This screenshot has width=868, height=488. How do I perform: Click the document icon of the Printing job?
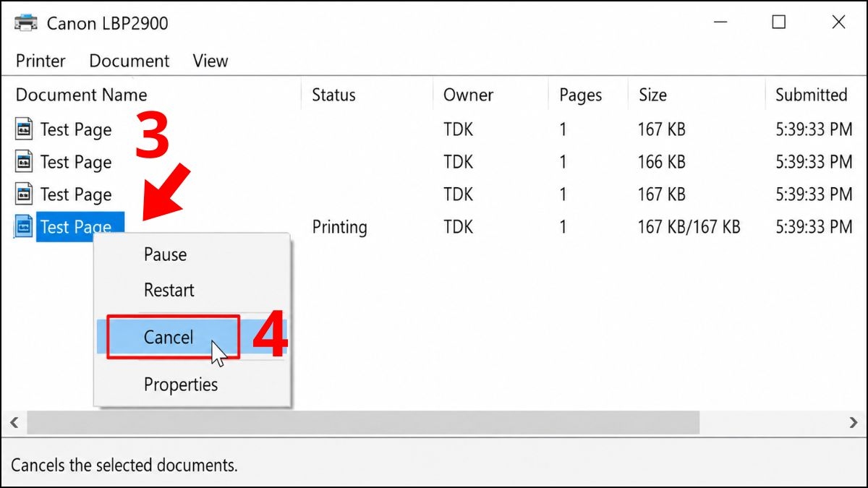[x=24, y=227]
